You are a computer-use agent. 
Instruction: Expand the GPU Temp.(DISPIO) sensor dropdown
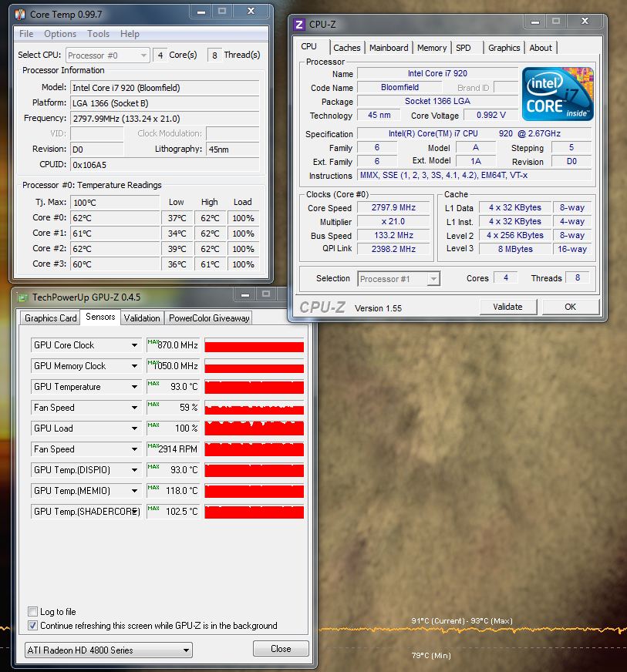click(x=135, y=470)
